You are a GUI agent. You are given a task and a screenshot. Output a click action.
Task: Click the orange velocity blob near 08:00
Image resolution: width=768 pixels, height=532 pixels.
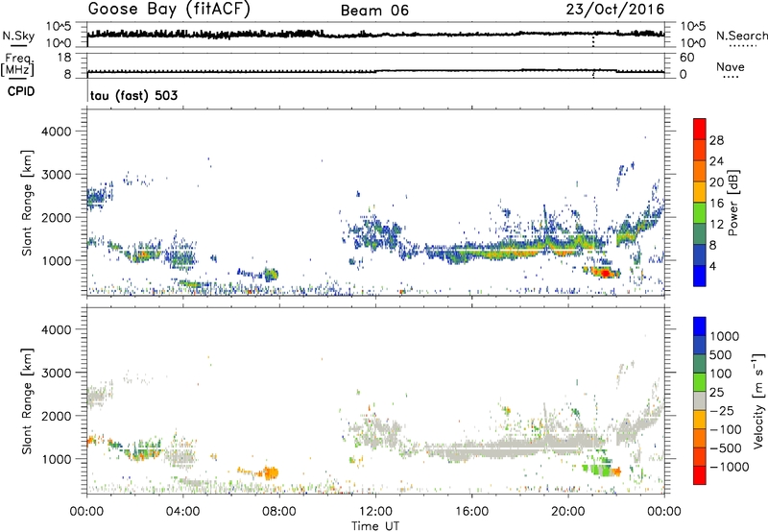pos(271,472)
